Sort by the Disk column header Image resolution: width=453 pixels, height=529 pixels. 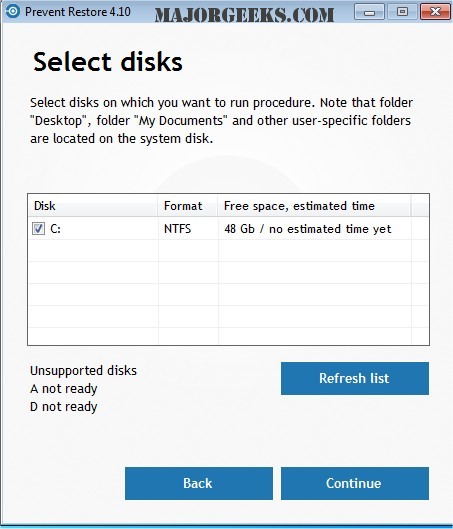(93, 205)
